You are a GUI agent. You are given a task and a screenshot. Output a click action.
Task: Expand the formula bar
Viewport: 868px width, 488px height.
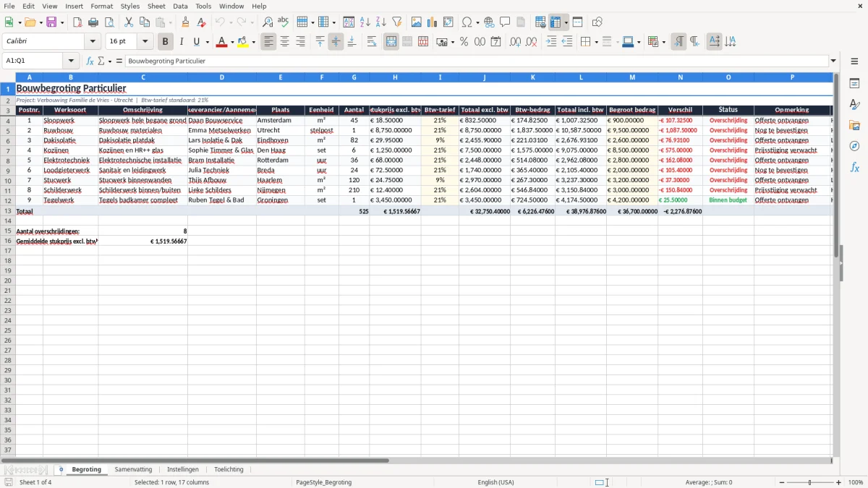833,61
